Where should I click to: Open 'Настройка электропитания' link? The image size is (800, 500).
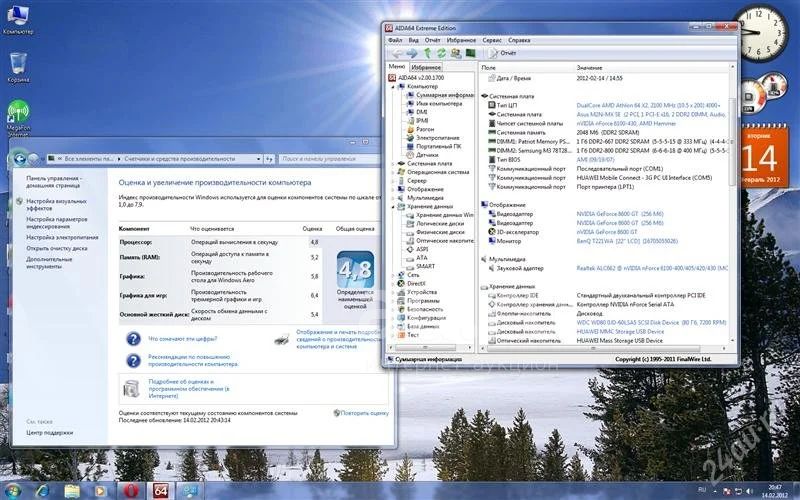click(x=62, y=238)
